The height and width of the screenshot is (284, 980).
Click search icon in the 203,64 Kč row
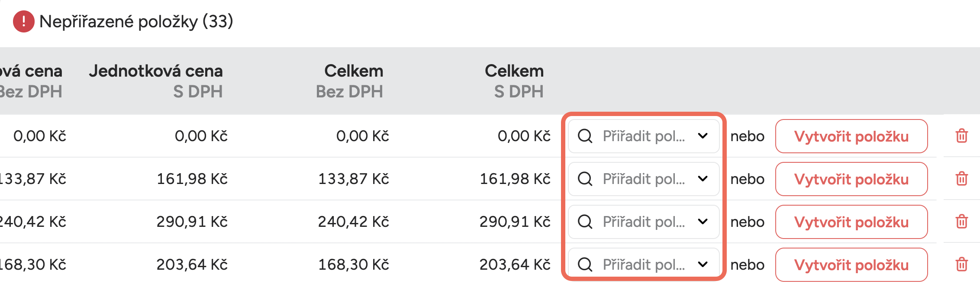tap(585, 264)
